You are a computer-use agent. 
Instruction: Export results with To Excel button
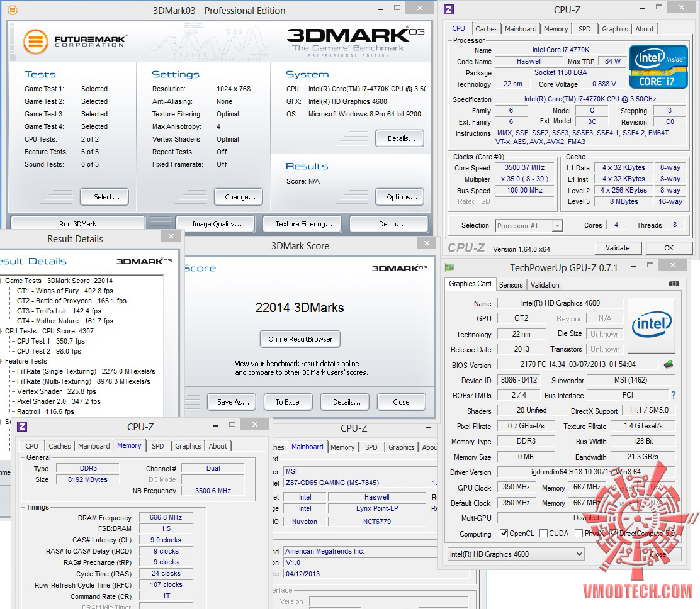tap(288, 402)
